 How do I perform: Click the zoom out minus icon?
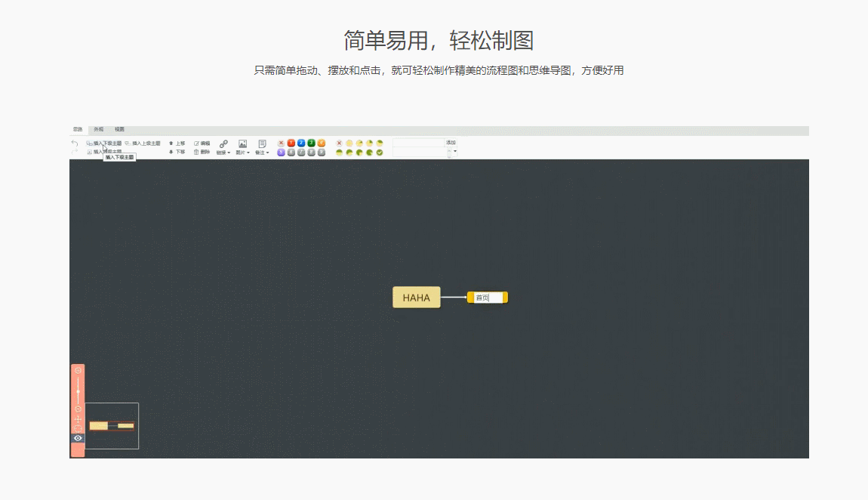[x=78, y=409]
